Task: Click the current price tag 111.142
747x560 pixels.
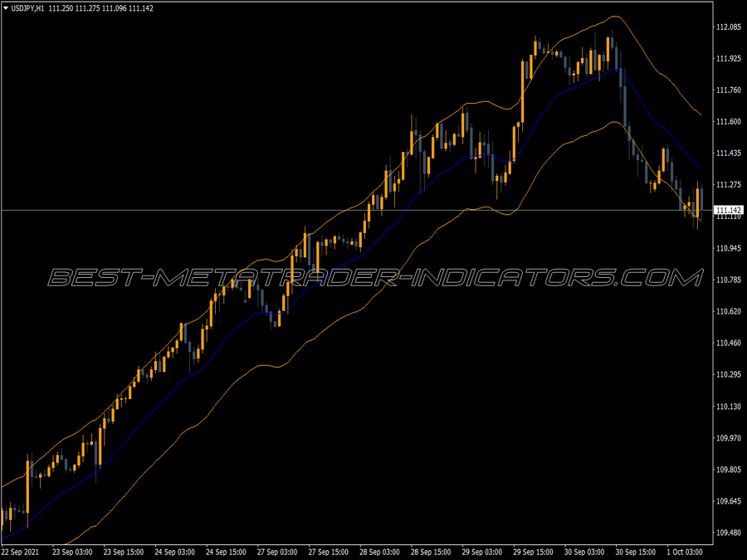Action: coord(729,210)
